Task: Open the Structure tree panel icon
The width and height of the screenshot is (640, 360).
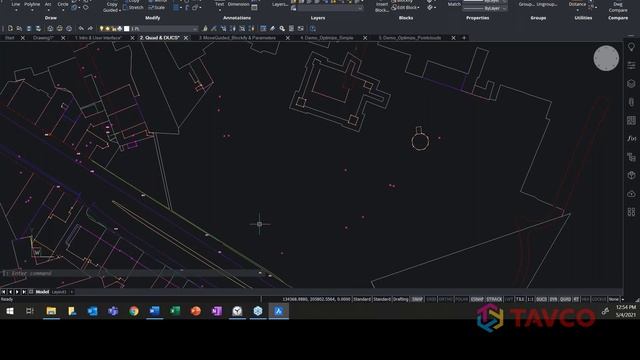Action: tap(631, 157)
